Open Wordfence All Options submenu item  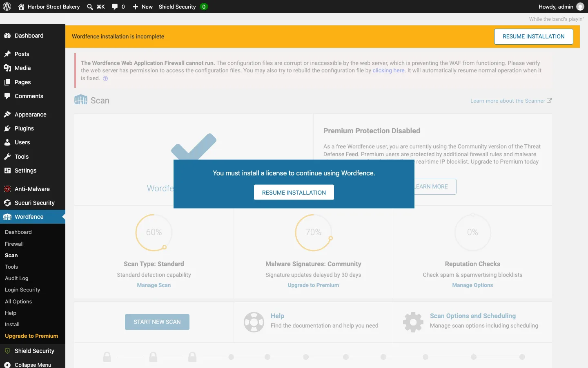tap(18, 301)
